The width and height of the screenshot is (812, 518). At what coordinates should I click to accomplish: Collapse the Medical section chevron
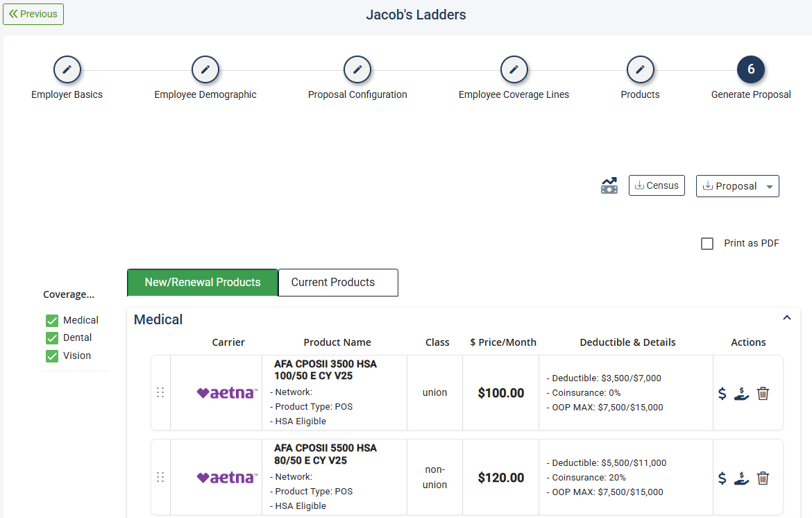click(786, 317)
